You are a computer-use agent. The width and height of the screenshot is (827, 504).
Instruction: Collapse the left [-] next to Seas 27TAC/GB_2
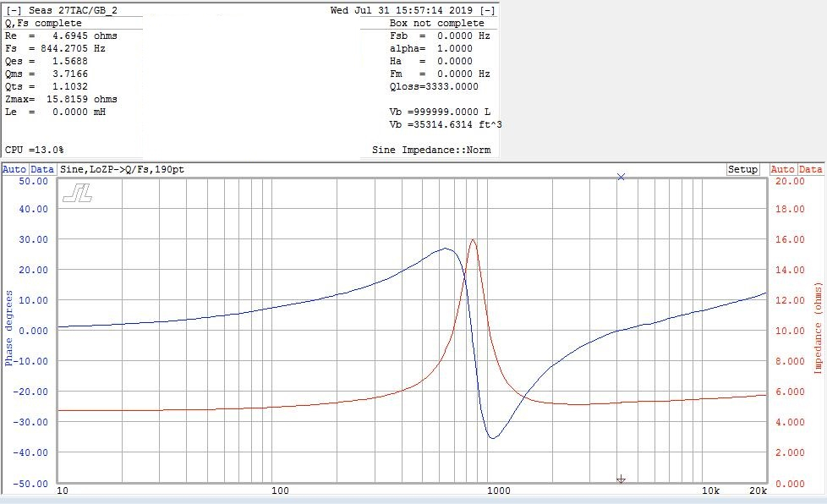tap(14, 10)
